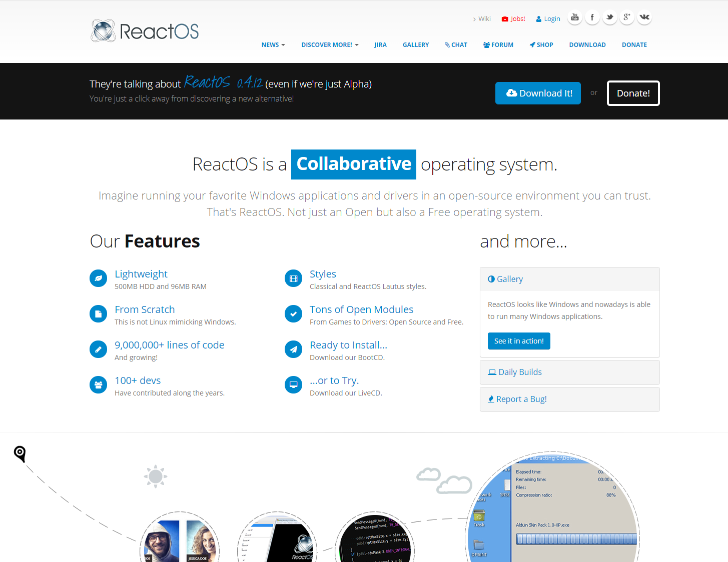This screenshot has width=728, height=562.
Task: Open the News dropdown menu
Action: point(273,45)
